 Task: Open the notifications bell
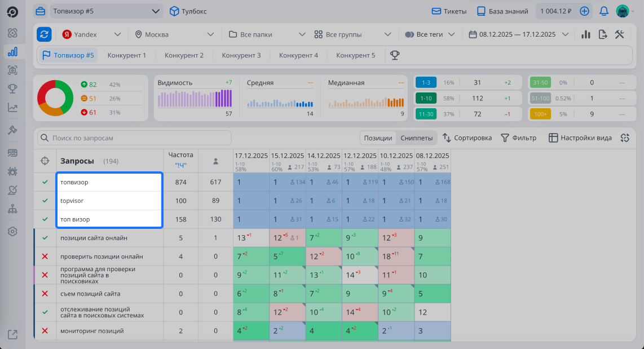(x=604, y=11)
